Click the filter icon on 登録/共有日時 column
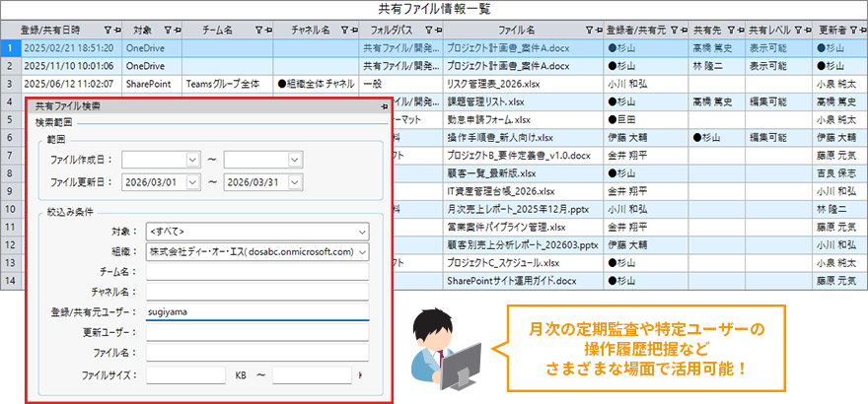 click(x=107, y=31)
